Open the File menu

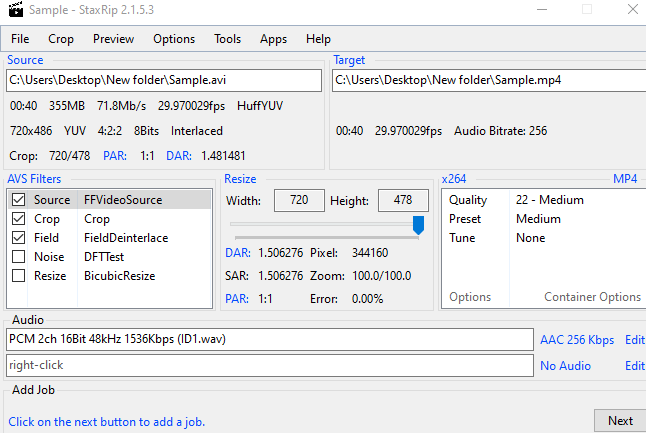pos(20,39)
